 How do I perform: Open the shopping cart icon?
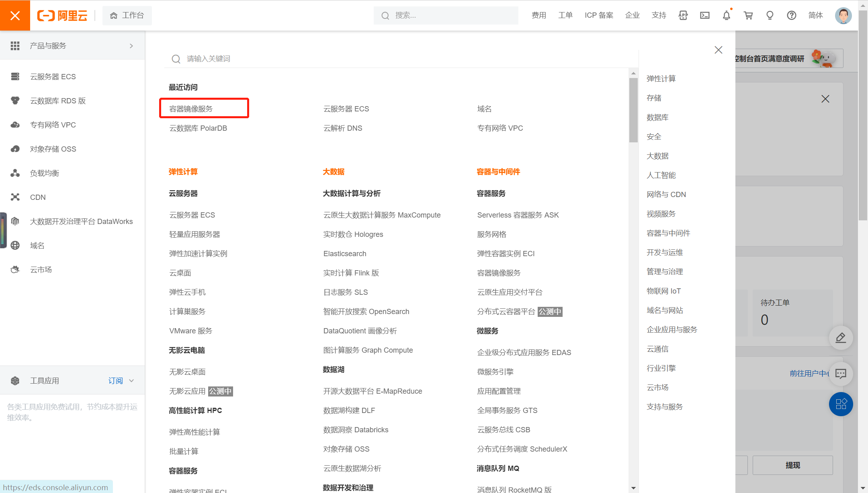click(x=748, y=15)
